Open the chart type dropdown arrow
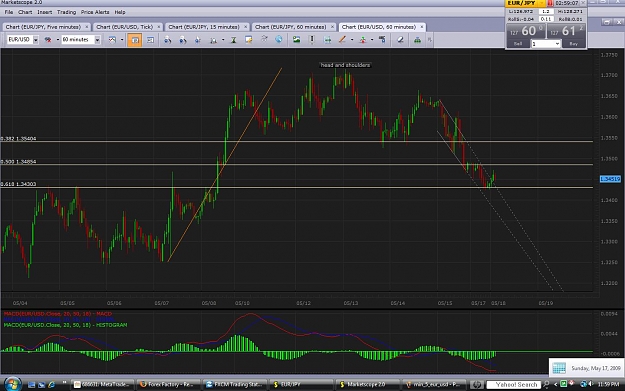This screenshot has height=391, width=625. [122, 40]
